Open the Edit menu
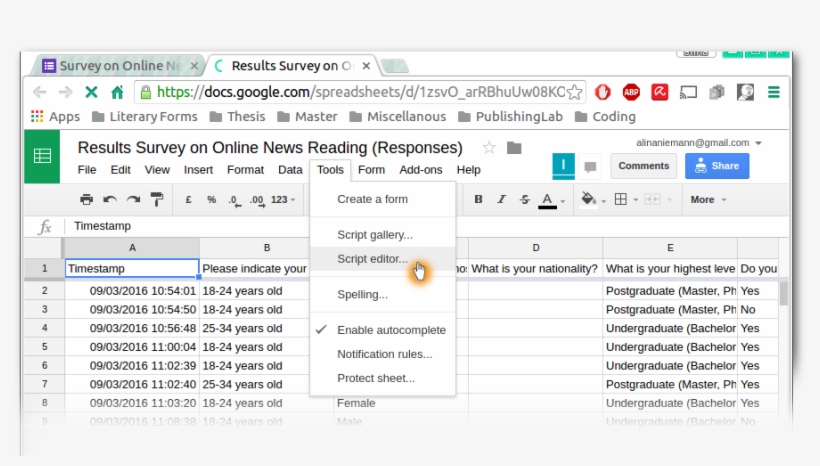This screenshot has width=820, height=466. pos(120,170)
